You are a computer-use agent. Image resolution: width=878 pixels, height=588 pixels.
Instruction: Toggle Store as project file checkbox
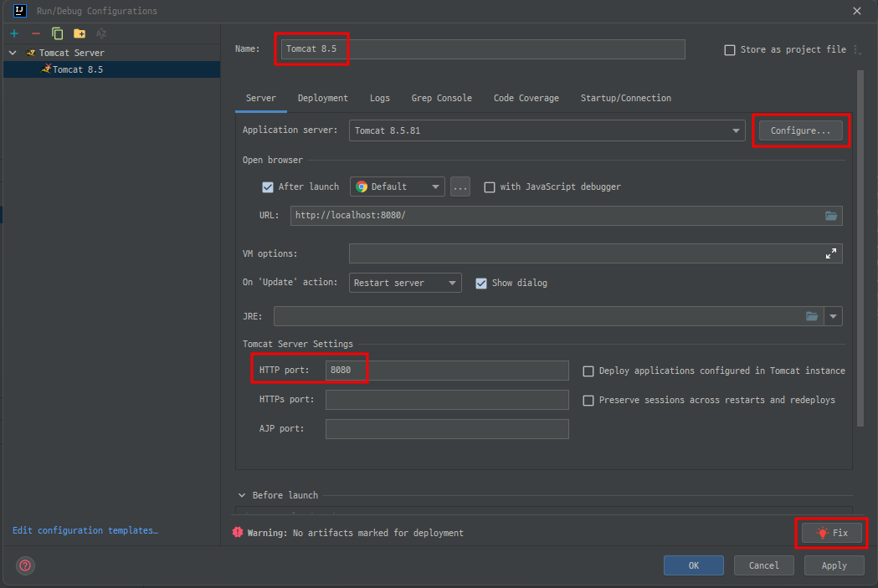[730, 50]
